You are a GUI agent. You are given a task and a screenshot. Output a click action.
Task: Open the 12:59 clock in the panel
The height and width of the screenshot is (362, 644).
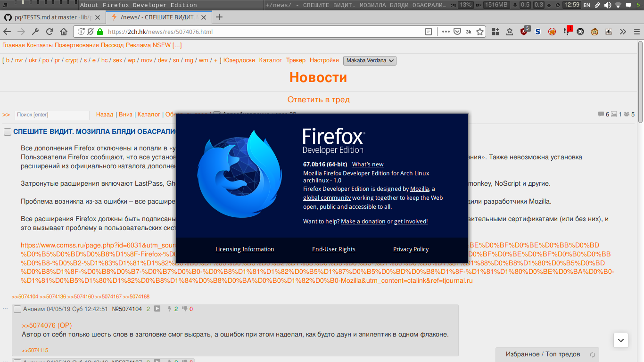point(571,5)
